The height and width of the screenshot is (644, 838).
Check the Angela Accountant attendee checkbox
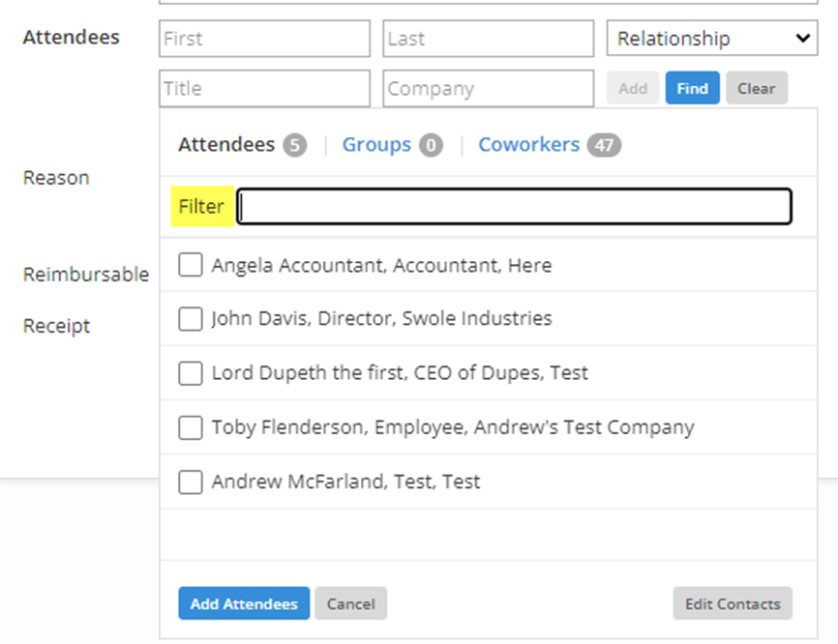pyautogui.click(x=191, y=265)
